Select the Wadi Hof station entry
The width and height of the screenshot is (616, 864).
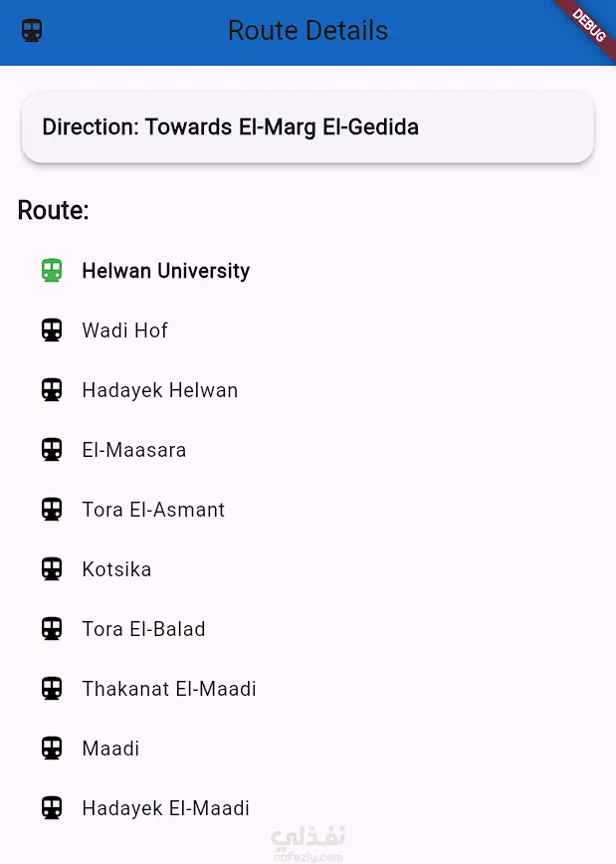pos(125,329)
